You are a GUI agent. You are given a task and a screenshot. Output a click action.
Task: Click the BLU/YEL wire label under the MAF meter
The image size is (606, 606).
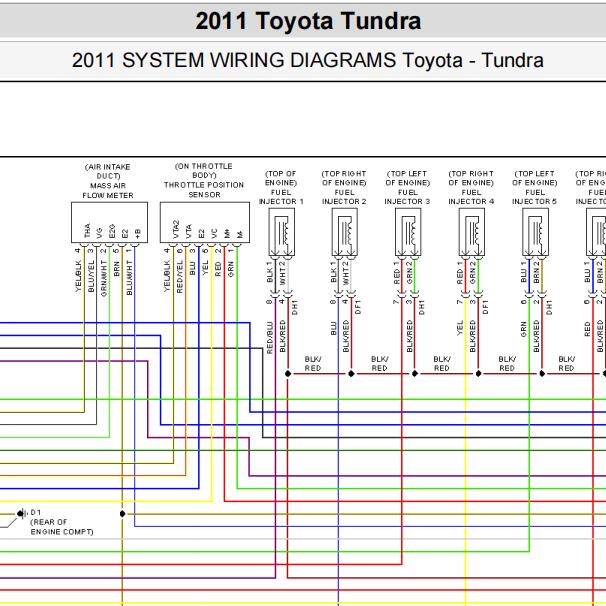click(91, 276)
